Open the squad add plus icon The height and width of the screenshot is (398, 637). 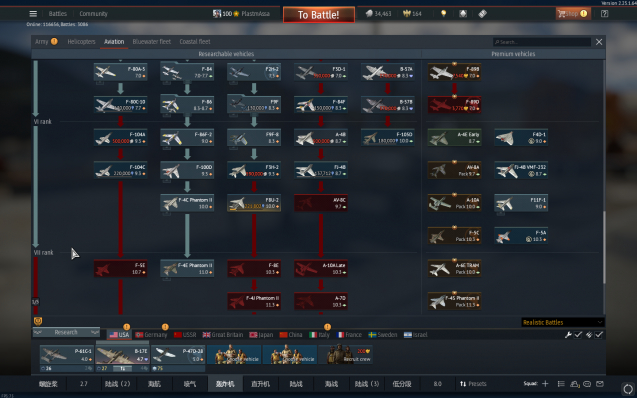(545, 384)
